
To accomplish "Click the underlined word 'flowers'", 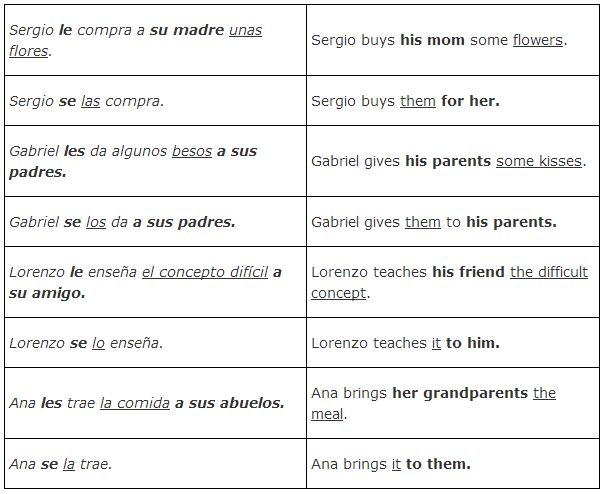I will [538, 40].
